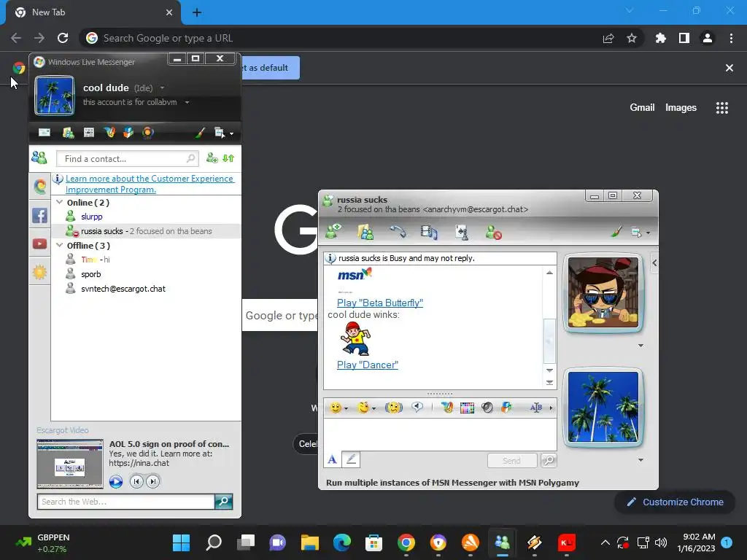Open emoticon dropdown arrow next to smiley

click(347, 408)
